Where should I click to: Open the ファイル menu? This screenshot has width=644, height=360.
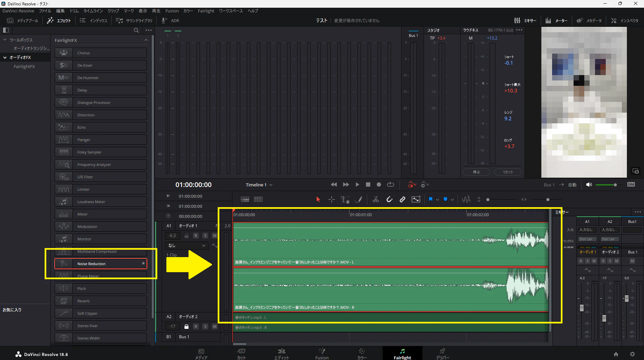(x=45, y=11)
